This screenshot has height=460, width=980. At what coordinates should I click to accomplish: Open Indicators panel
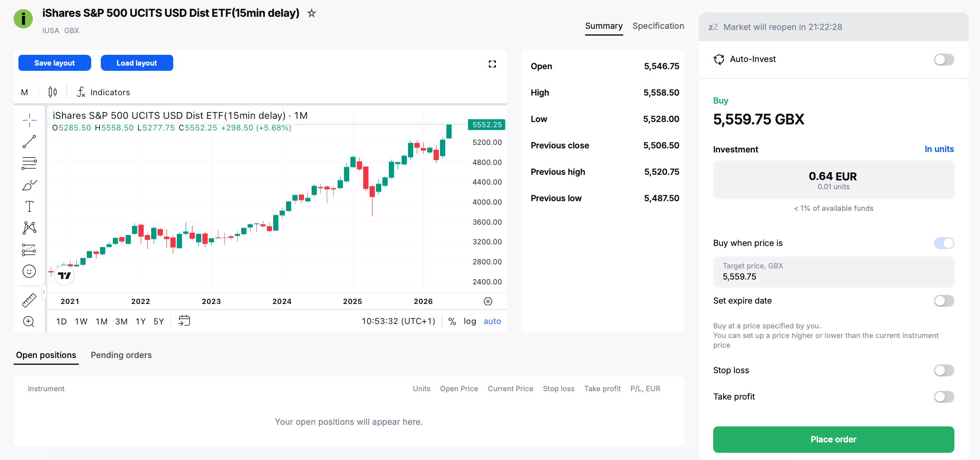103,92
